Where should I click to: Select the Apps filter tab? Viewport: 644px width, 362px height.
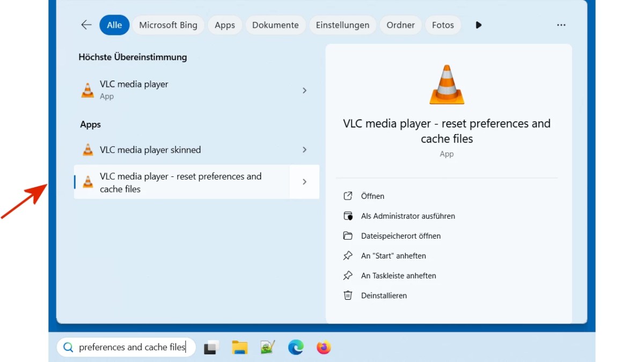coord(225,25)
